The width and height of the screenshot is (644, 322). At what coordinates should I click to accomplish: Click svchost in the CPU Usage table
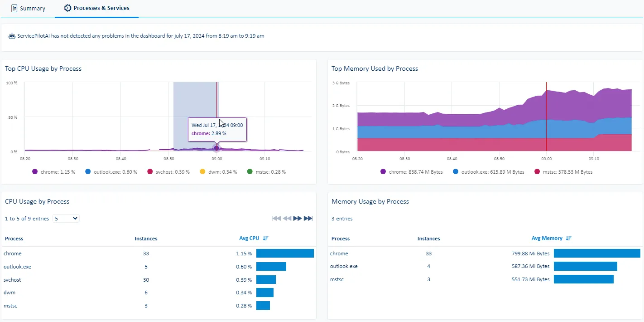click(x=12, y=280)
